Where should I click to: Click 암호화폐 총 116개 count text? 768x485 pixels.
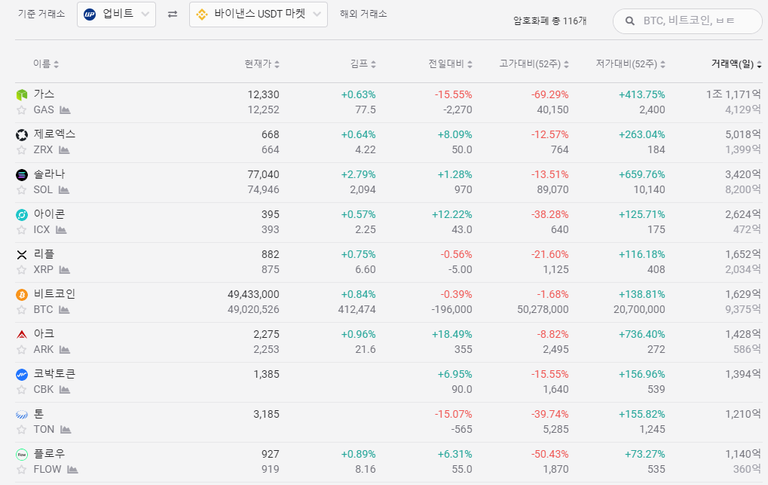point(550,21)
